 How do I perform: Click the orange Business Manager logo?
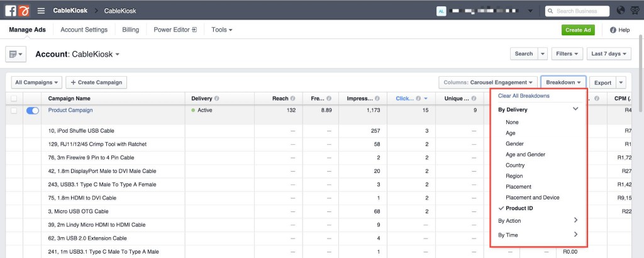coord(24,11)
